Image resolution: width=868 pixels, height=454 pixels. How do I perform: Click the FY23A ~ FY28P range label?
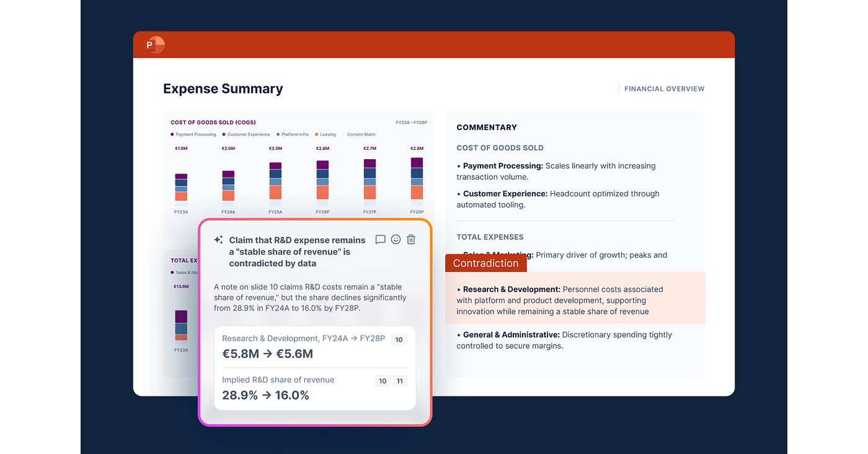pyautogui.click(x=412, y=123)
